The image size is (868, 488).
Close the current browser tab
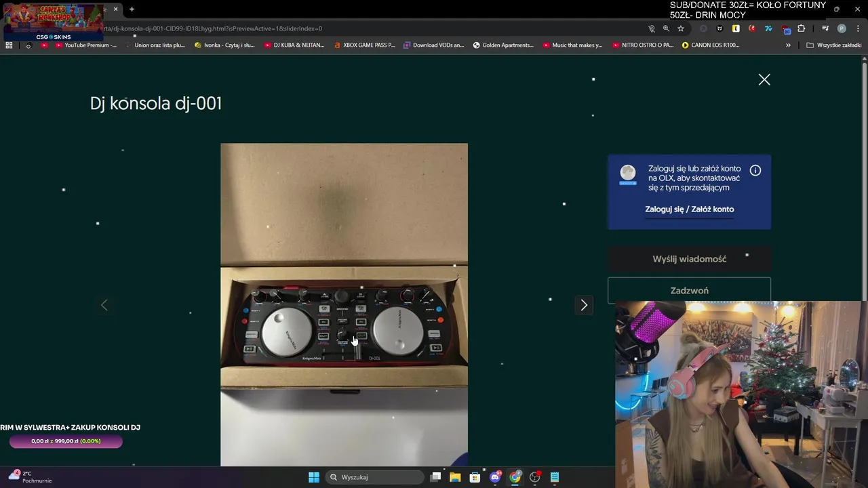coord(115,9)
